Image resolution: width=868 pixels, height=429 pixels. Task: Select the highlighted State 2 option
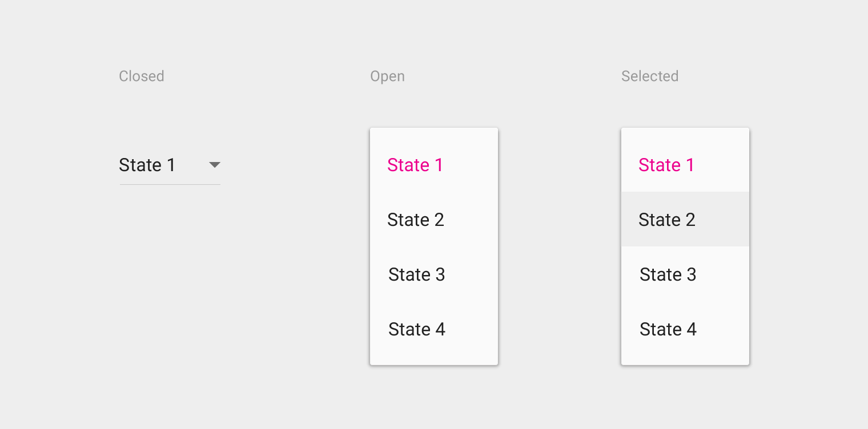(667, 220)
